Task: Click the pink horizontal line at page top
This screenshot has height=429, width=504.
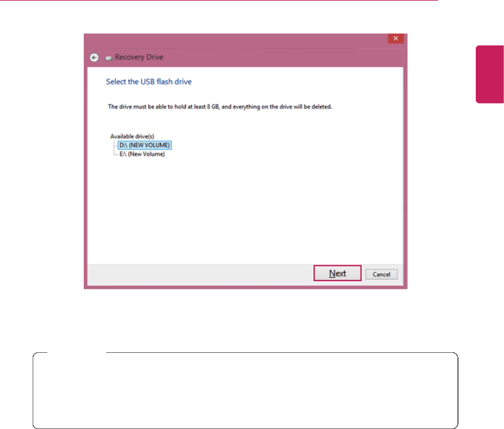Action: [219, 1]
